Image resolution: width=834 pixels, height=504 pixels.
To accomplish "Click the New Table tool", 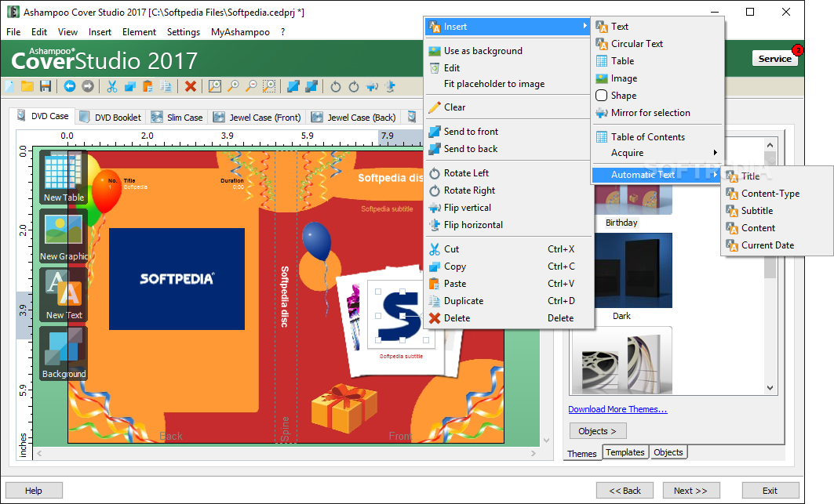I will click(x=64, y=177).
